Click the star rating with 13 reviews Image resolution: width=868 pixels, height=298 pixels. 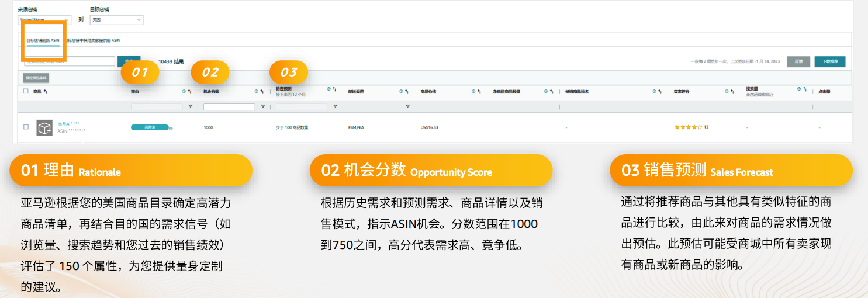point(691,127)
